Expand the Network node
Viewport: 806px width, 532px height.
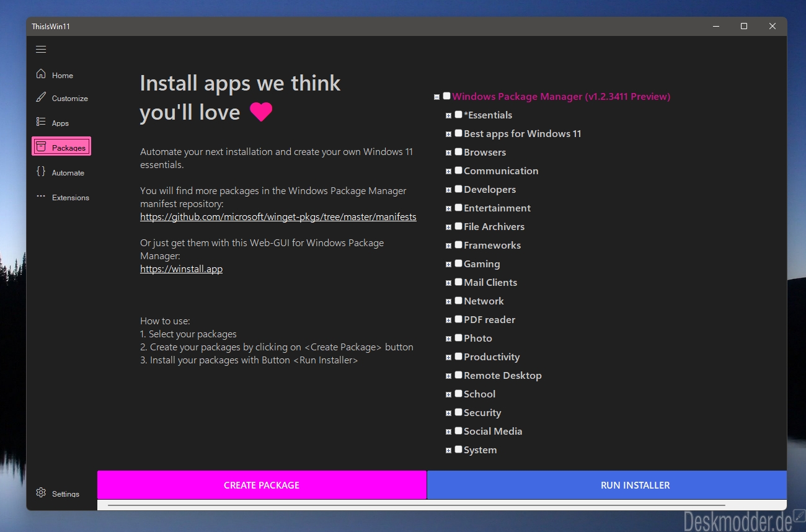pyautogui.click(x=448, y=301)
